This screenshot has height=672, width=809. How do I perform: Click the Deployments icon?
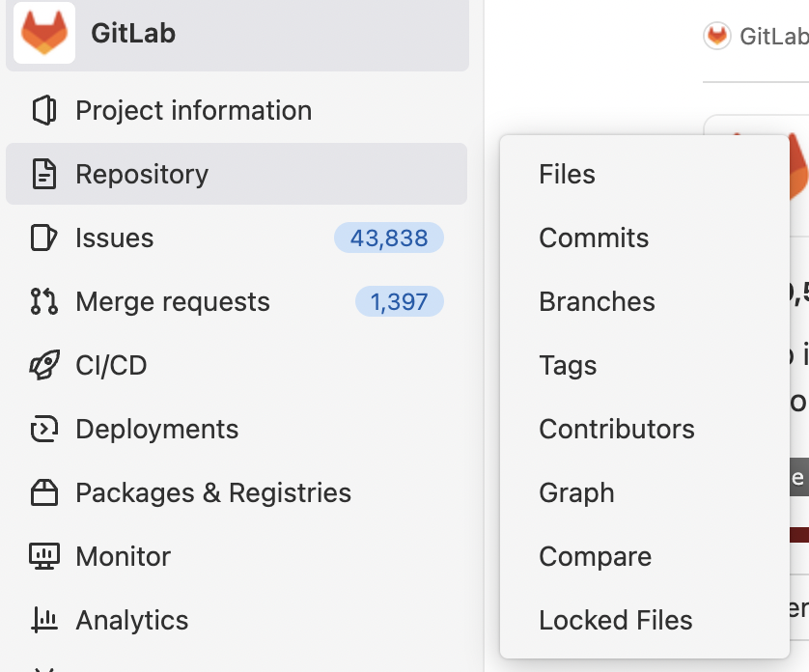(44, 429)
